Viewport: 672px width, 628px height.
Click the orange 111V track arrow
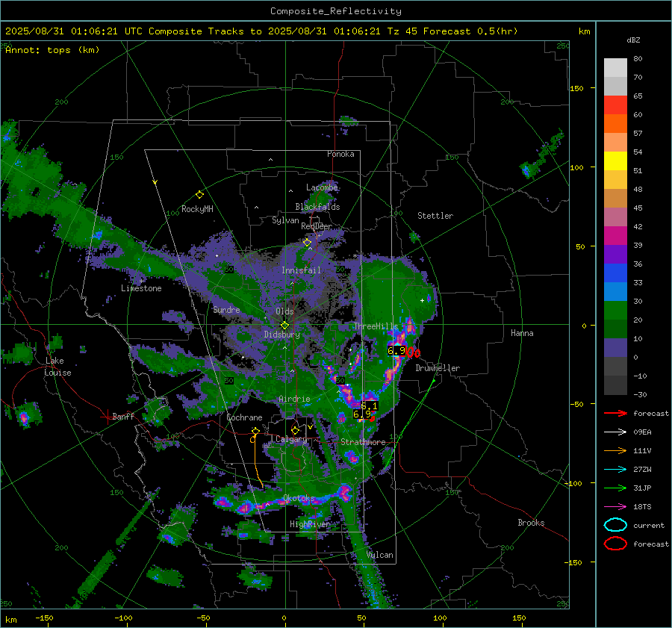(x=615, y=450)
